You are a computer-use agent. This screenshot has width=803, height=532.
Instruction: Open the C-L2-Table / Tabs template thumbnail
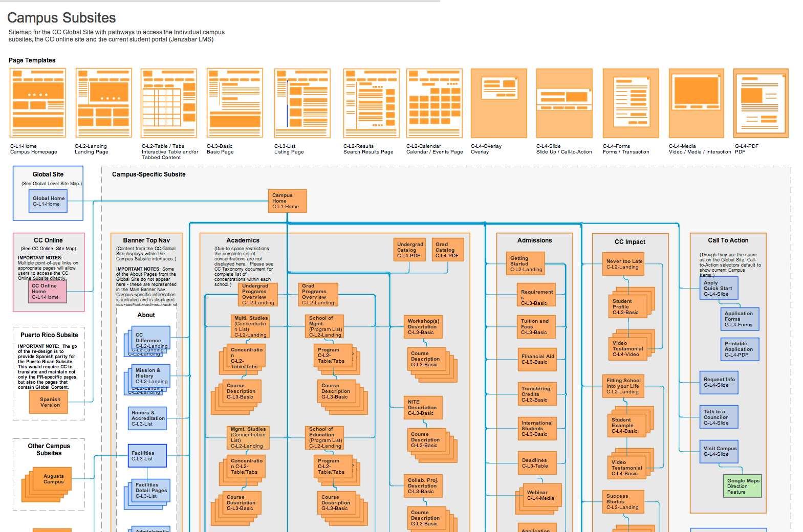[169, 103]
